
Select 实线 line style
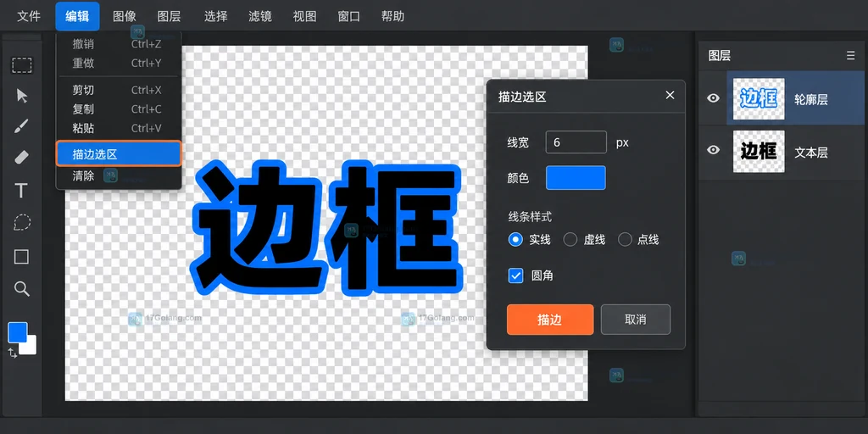click(x=515, y=239)
